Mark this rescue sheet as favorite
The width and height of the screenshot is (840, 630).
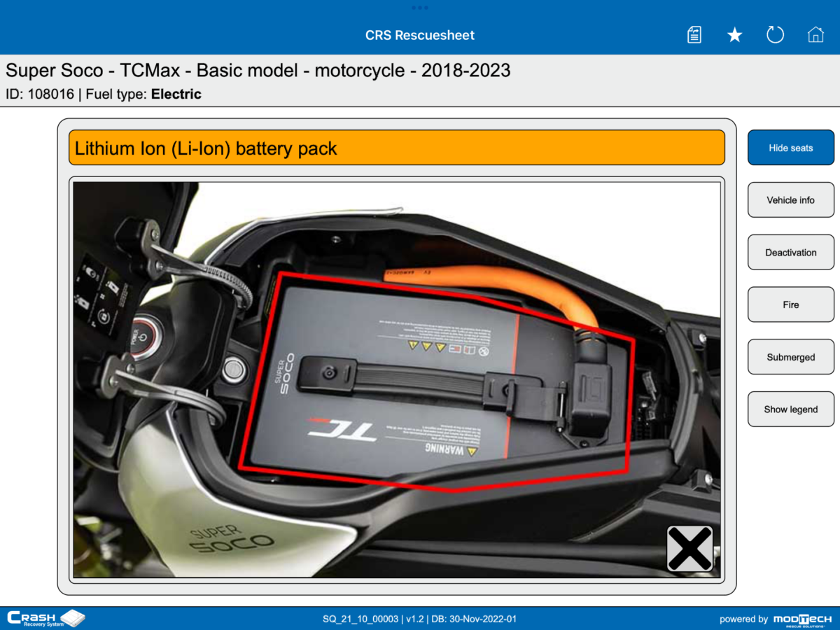tap(734, 34)
